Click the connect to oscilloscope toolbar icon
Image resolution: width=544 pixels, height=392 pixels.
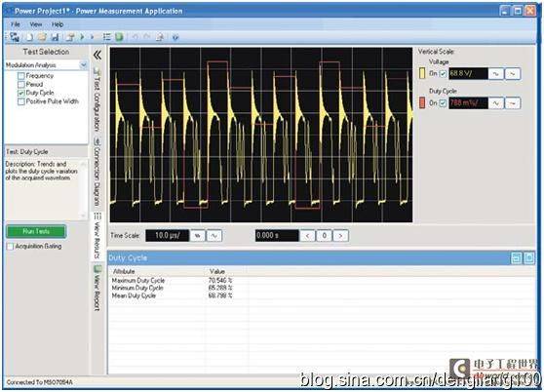click(x=15, y=37)
